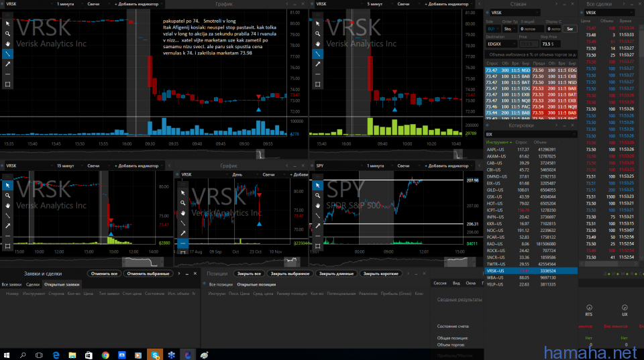
Task: Click the navigator slider below VRSK 1 минута chart
Action: tap(260, 154)
